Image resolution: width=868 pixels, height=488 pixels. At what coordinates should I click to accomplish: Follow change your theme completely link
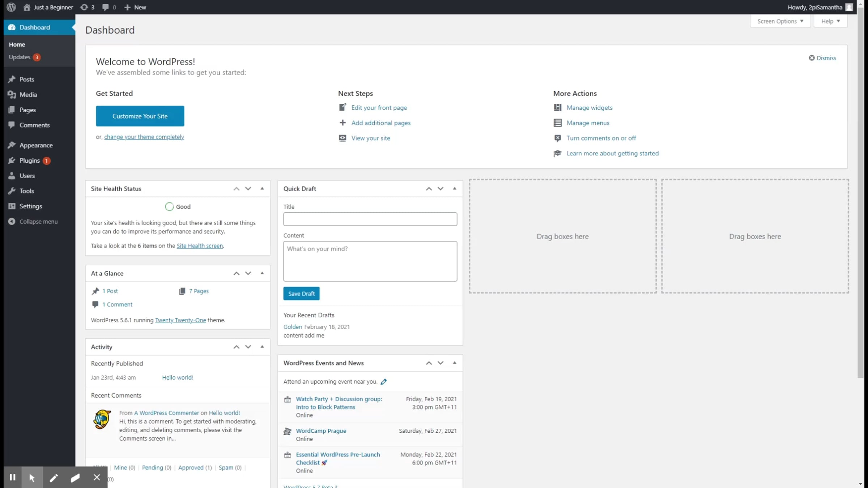point(144,137)
